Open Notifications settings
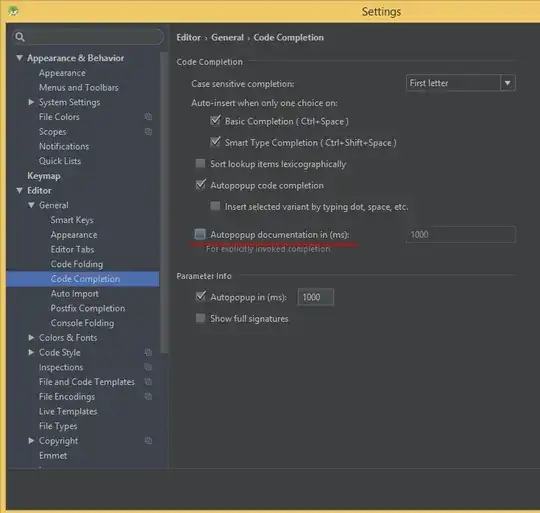This screenshot has height=513, width=540. coord(64,147)
